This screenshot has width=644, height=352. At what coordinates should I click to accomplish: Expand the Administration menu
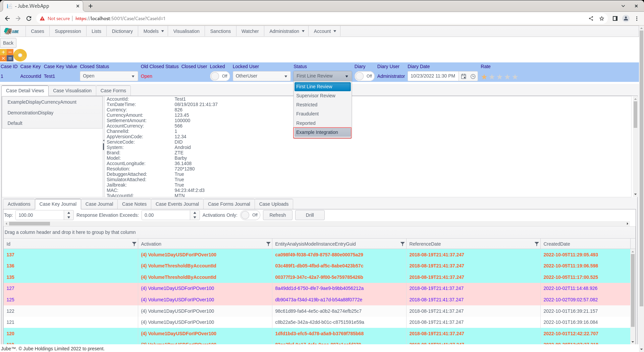point(287,31)
